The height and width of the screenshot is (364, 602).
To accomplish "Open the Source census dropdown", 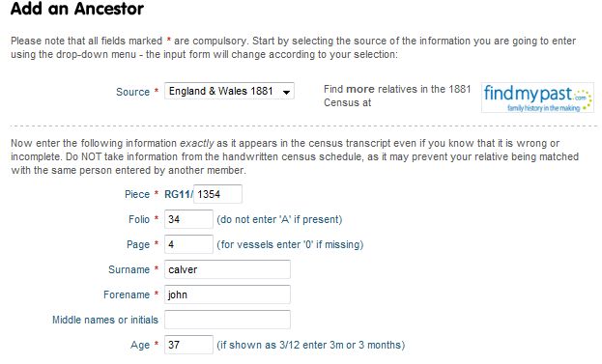I will (x=229, y=92).
